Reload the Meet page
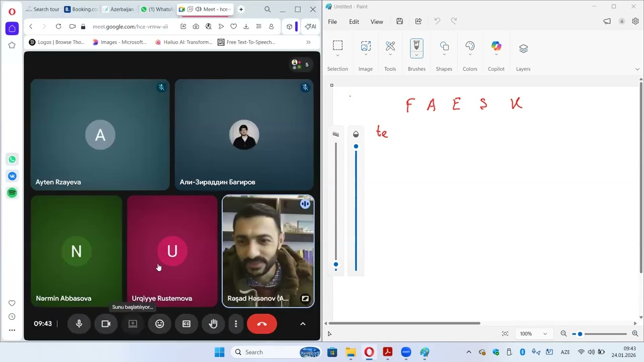The image size is (644, 362). [x=58, y=26]
